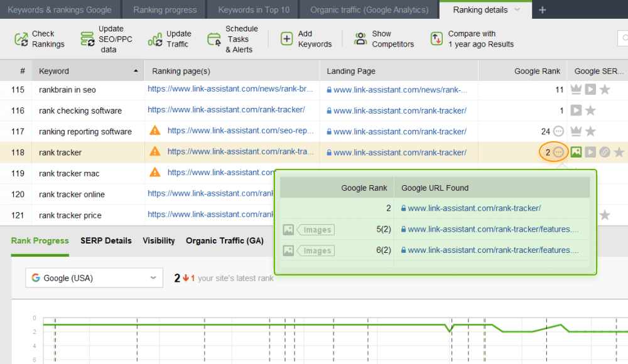Click video icon in rank checking software row
The height and width of the screenshot is (364, 628).
tap(576, 110)
